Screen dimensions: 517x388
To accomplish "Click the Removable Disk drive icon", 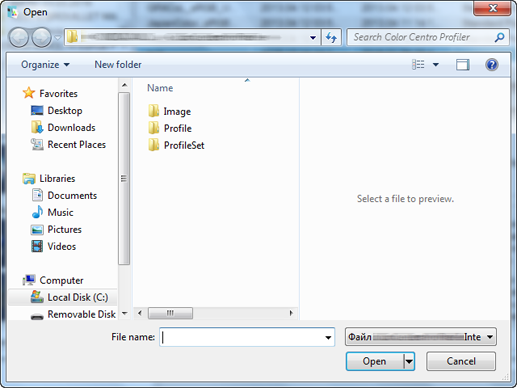I will coord(37,316).
